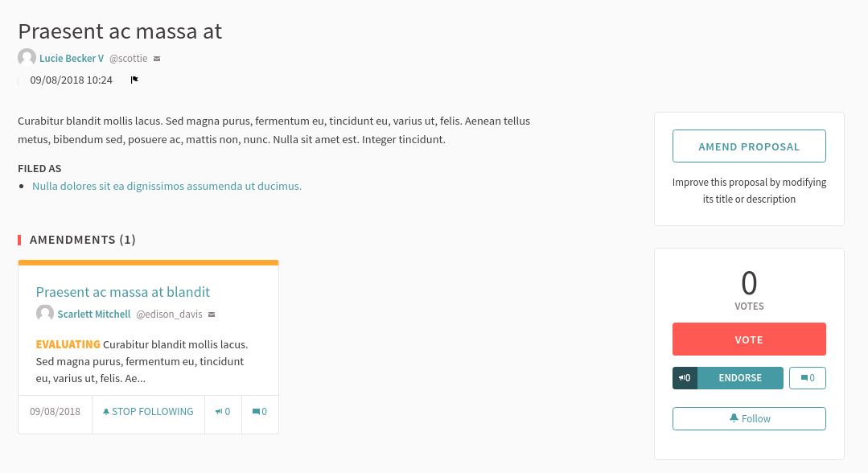Click the envelope icon next to @scottie
The height and width of the screenshot is (473, 868).
[157, 59]
